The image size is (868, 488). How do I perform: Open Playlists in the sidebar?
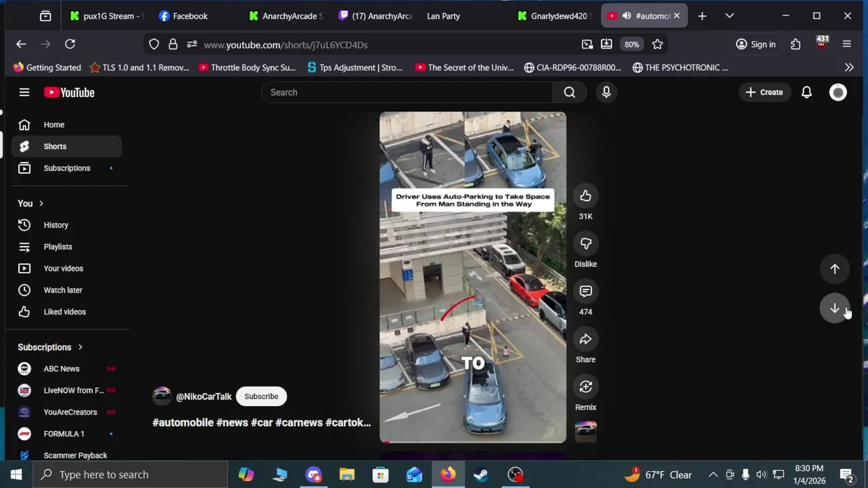point(66,247)
